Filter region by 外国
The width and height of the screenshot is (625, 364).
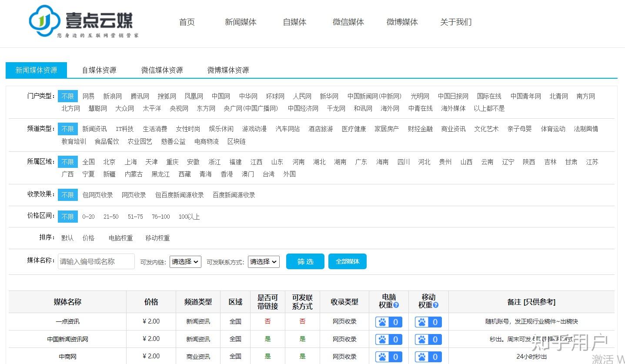click(290, 174)
